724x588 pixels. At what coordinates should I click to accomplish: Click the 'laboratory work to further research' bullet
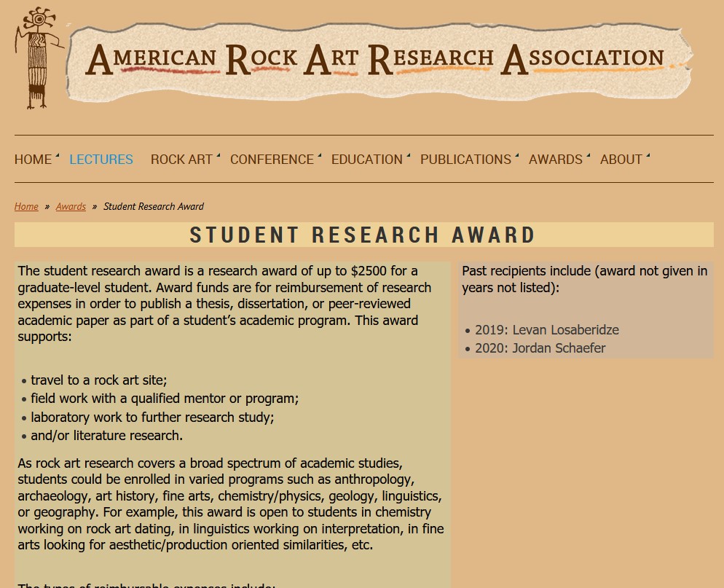(x=152, y=418)
